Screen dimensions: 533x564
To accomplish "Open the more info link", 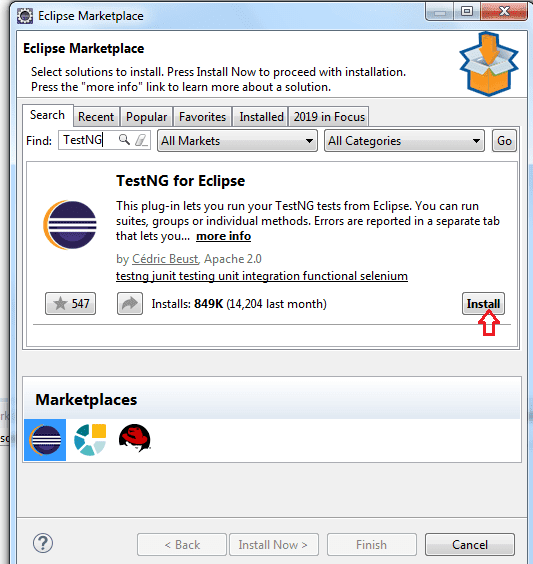I will [x=223, y=236].
